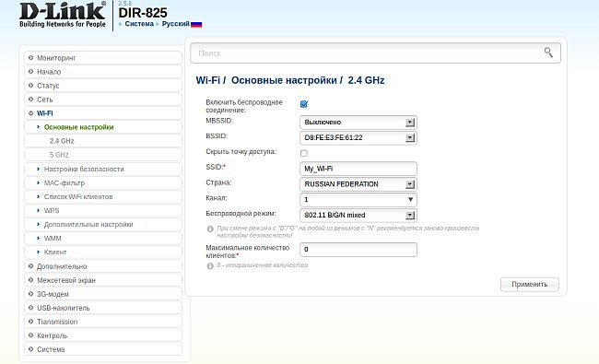Open the MBSSID dropdown
This screenshot has height=364, width=599.
358,123
